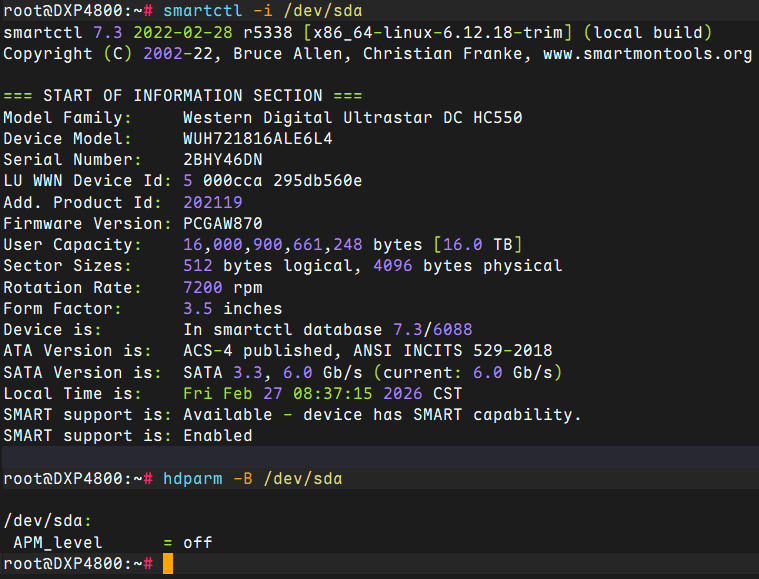The width and height of the screenshot is (759, 579).
Task: Click '512 bytes logical' sector size
Action: [x=268, y=266]
